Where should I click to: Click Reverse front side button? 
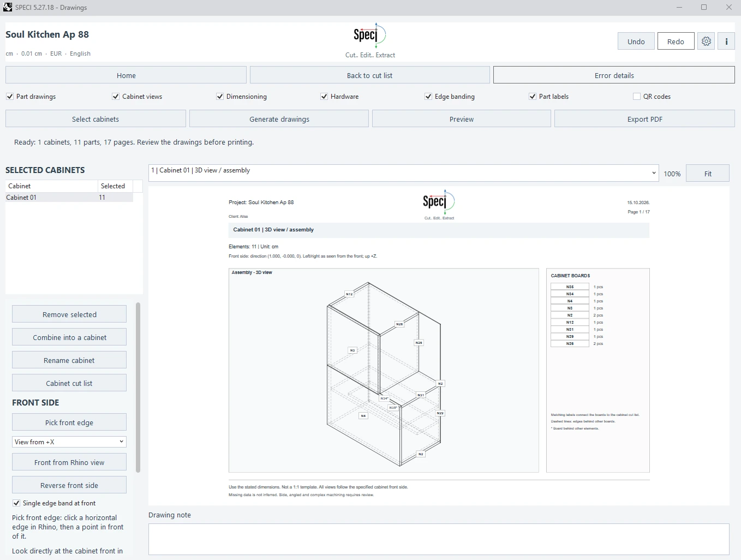(69, 485)
